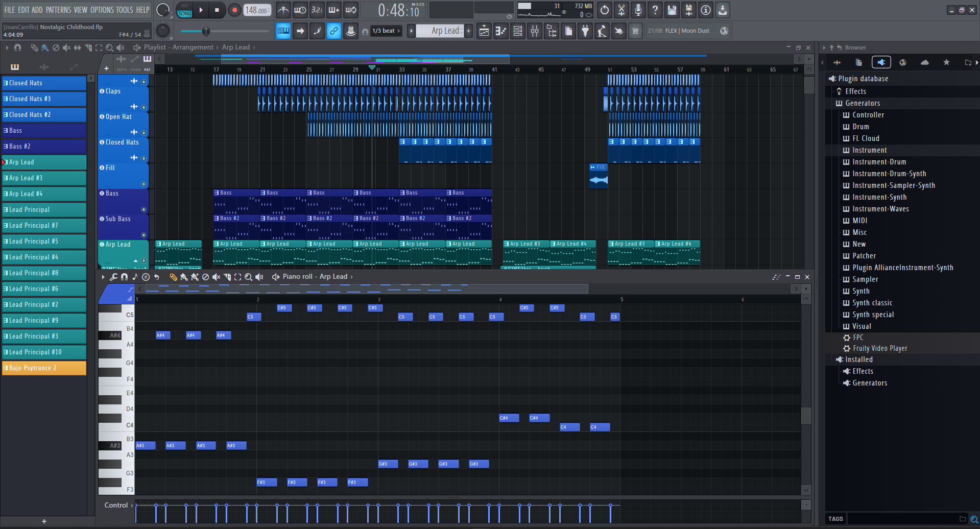Select the zoom tool in piano roll
980x529 pixels.
click(x=248, y=277)
